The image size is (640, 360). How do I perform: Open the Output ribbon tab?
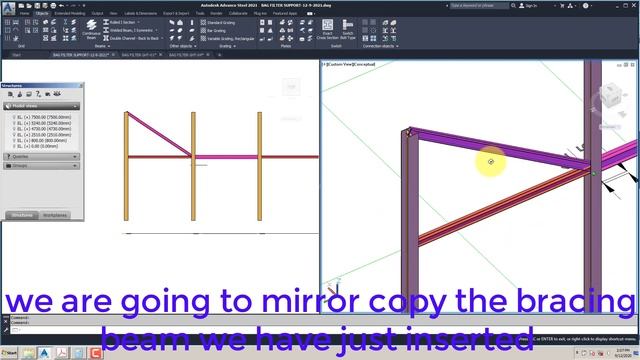click(97, 13)
